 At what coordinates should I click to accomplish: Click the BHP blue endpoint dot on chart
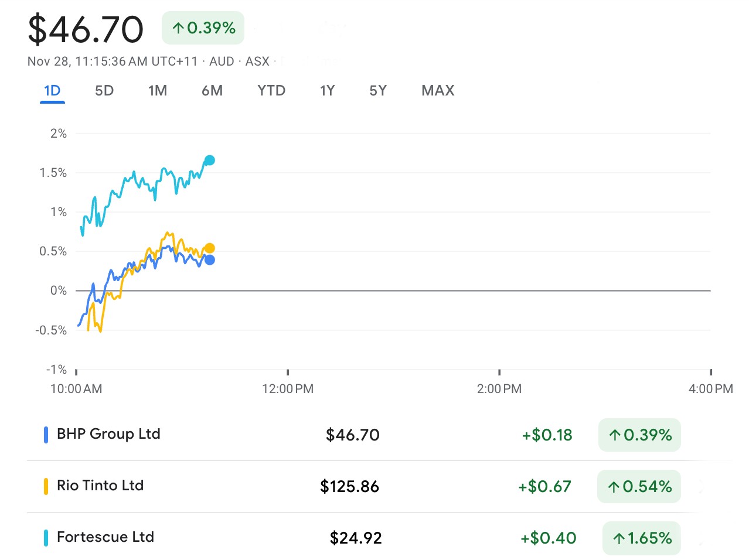209,260
